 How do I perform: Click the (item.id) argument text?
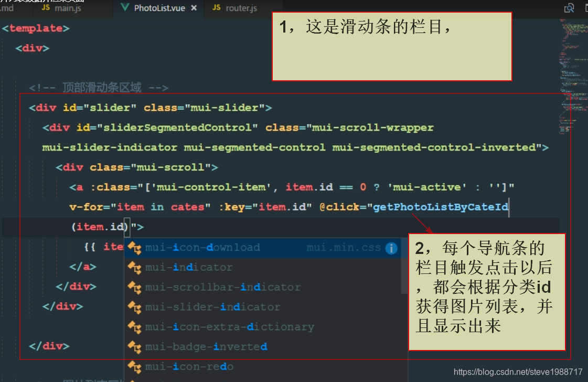click(x=99, y=227)
